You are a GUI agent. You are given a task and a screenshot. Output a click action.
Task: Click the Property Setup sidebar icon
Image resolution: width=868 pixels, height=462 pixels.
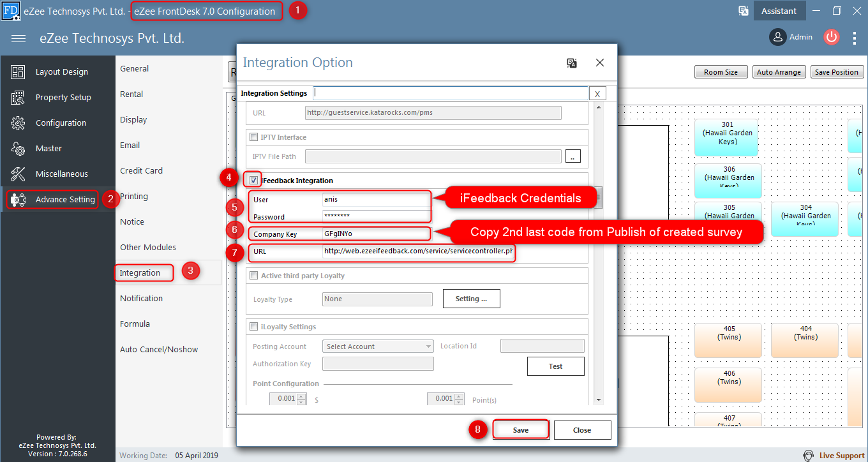click(x=18, y=98)
